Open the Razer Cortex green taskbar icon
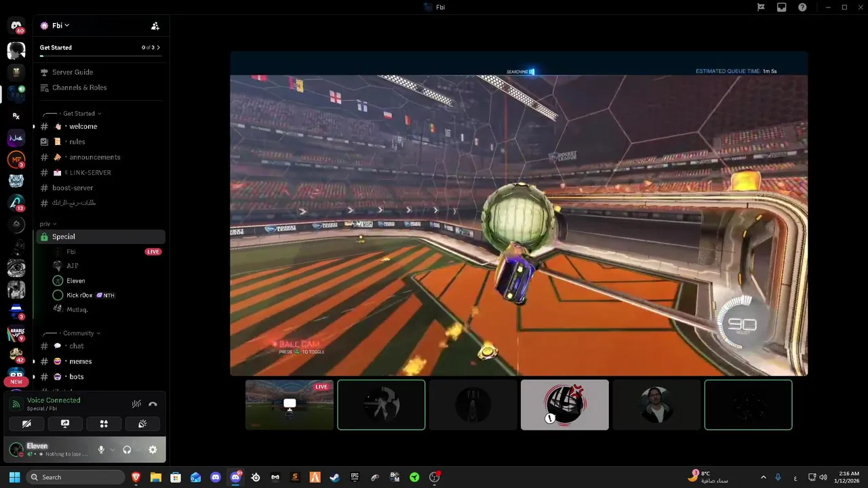 pos(414,477)
